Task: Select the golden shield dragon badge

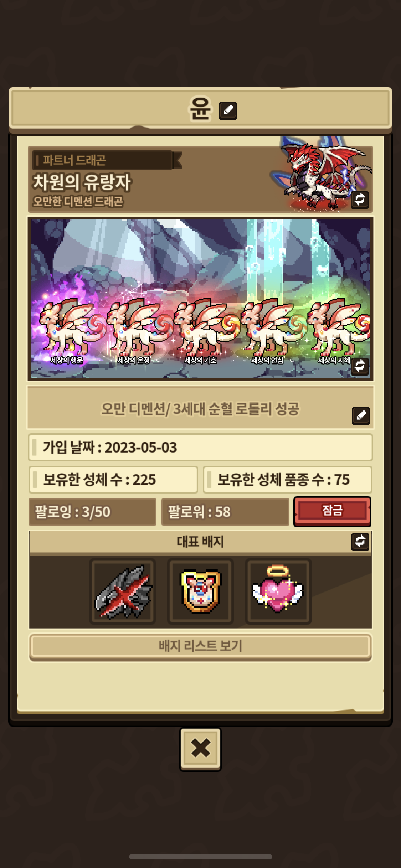Action: pyautogui.click(x=200, y=591)
